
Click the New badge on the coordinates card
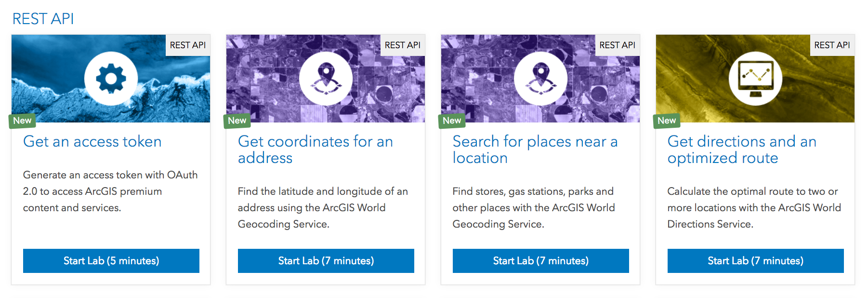click(237, 121)
